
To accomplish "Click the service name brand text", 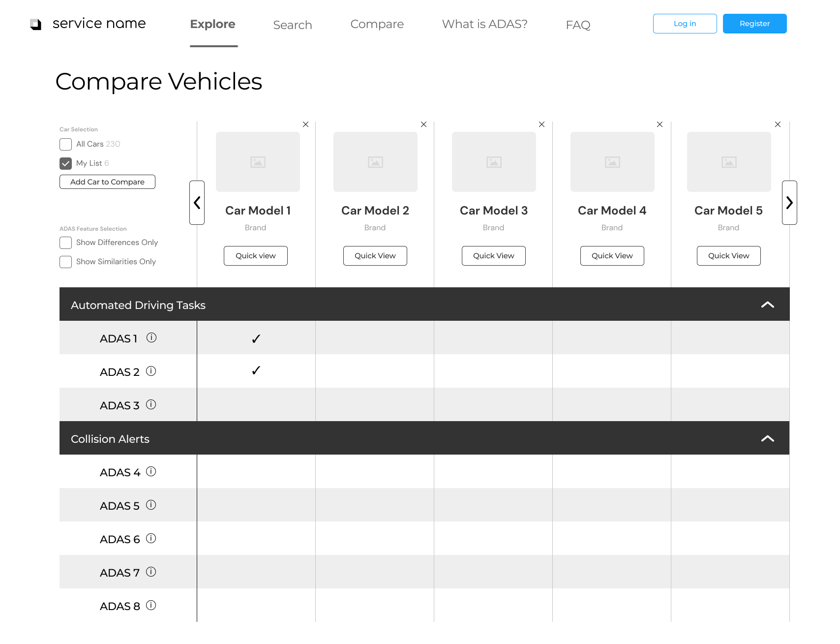I will tap(99, 24).
